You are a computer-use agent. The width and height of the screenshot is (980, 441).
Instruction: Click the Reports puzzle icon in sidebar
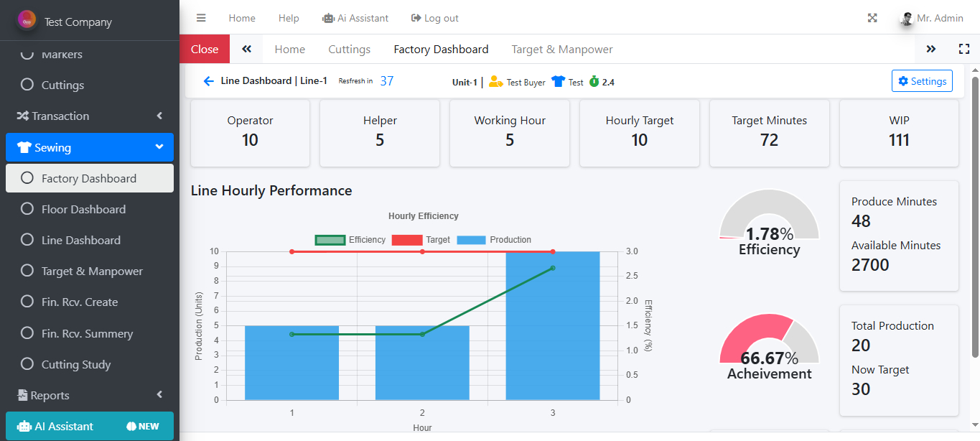click(23, 395)
